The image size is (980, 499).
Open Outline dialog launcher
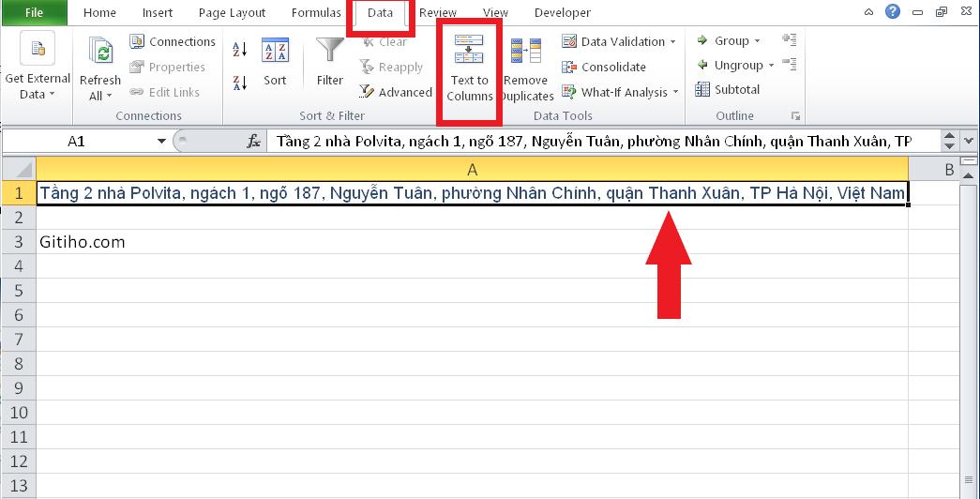[795, 116]
